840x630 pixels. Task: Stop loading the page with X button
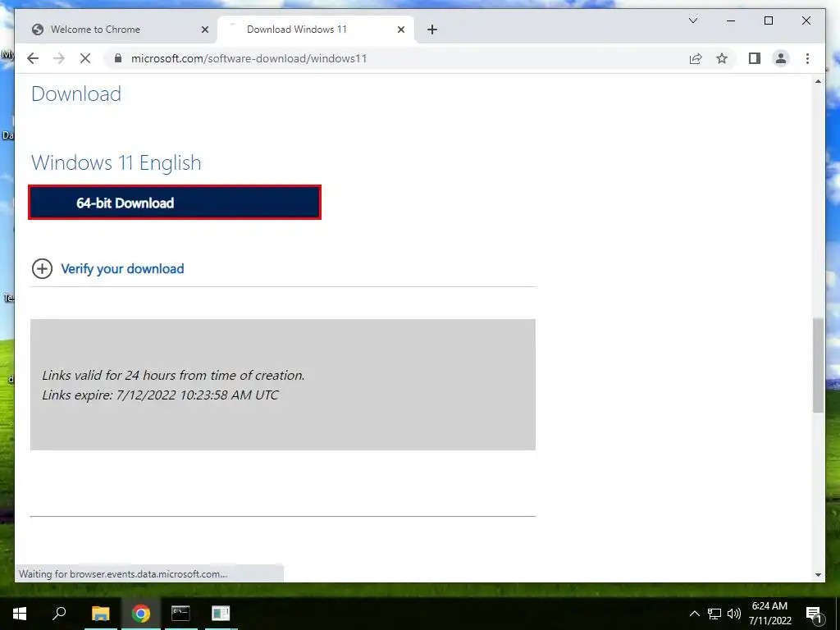(x=85, y=58)
